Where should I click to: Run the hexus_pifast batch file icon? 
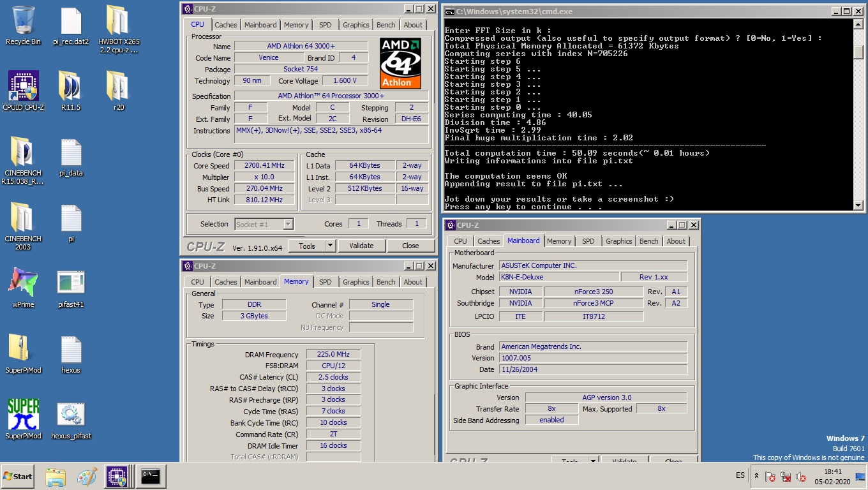71,420
